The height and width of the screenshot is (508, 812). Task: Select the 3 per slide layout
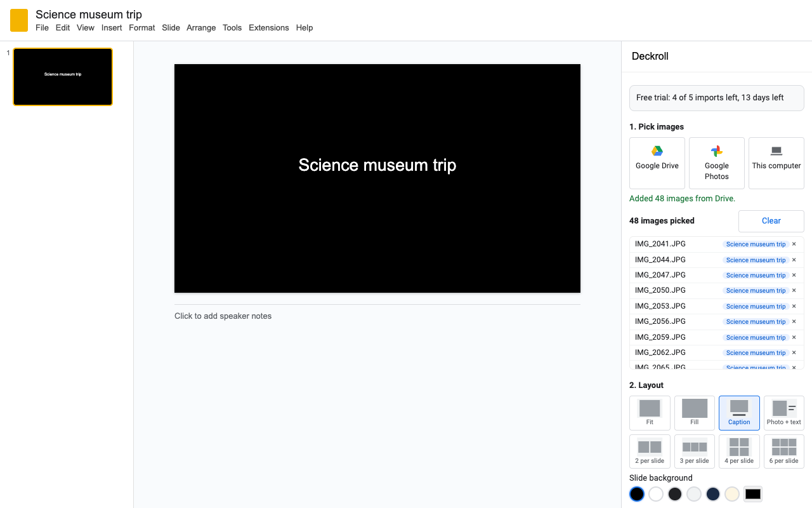695,451
